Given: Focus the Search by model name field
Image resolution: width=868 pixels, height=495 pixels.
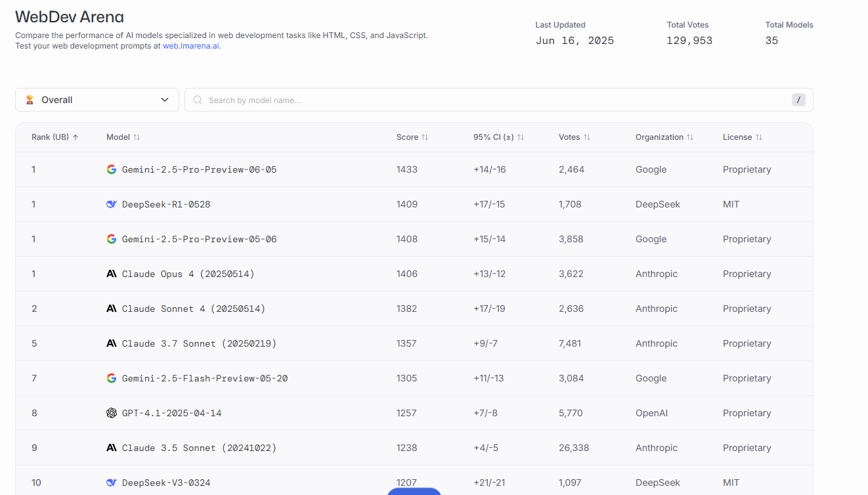Looking at the screenshot, I should [x=499, y=100].
